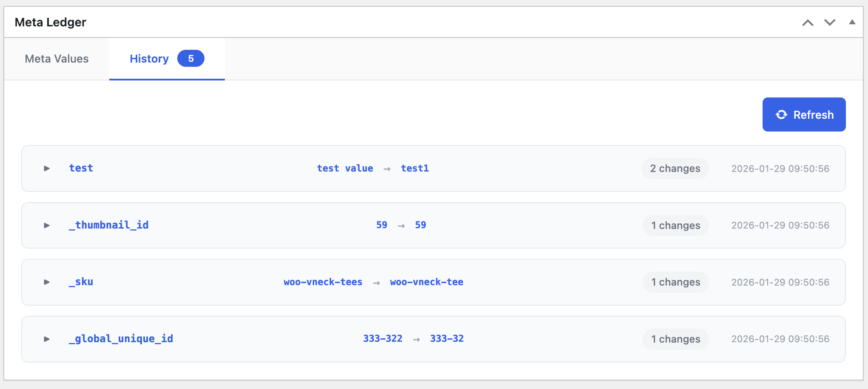This screenshot has height=389, width=868.
Task: Open the _sku meta key link
Action: tap(81, 282)
